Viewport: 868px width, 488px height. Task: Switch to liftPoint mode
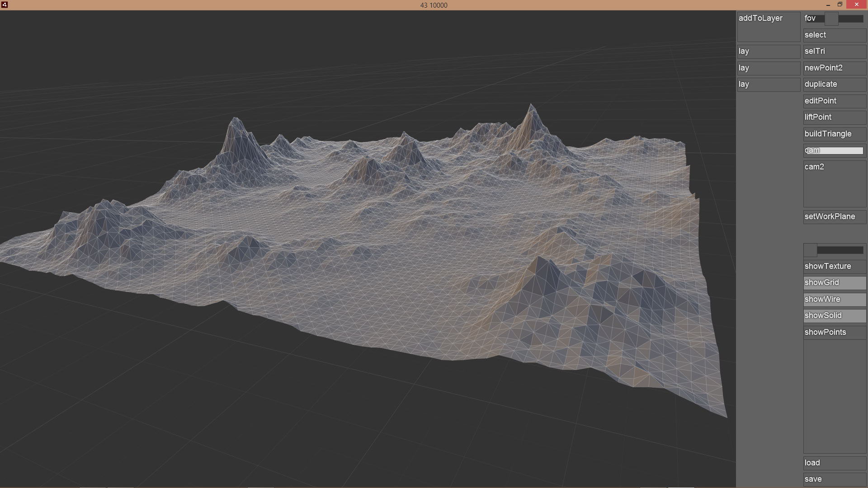(834, 117)
